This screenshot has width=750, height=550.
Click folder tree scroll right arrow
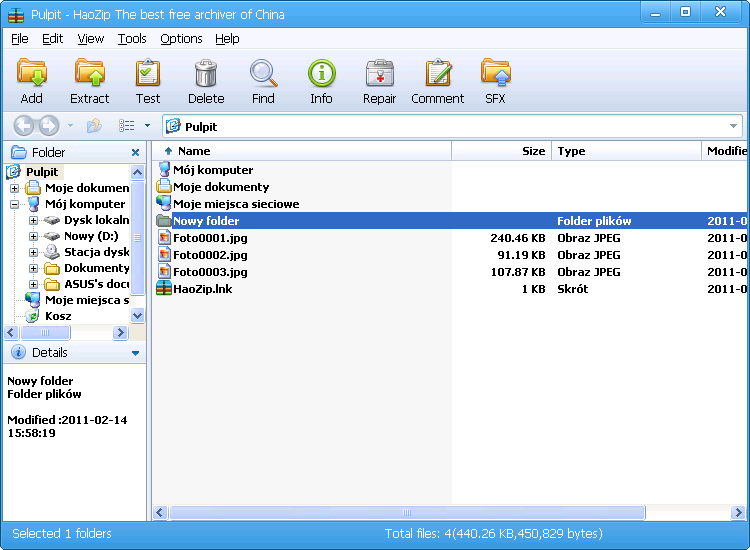(120, 332)
